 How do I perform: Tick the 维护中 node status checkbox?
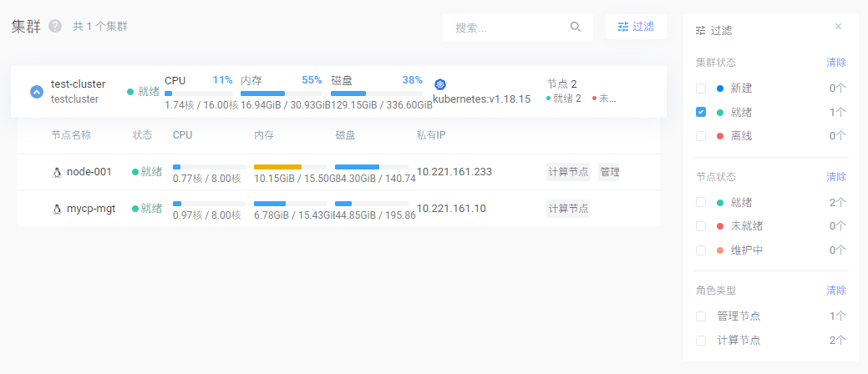(x=701, y=250)
